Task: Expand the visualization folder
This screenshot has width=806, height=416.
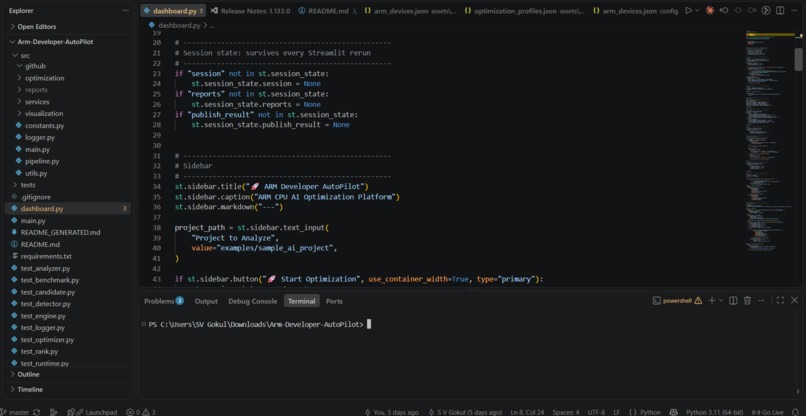Action: coord(44,114)
